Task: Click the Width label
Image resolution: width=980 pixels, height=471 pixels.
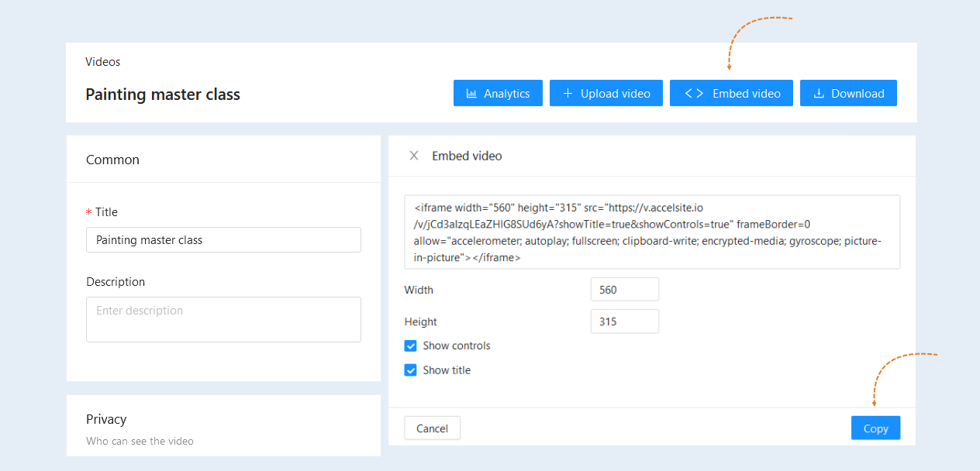Action: (419, 290)
